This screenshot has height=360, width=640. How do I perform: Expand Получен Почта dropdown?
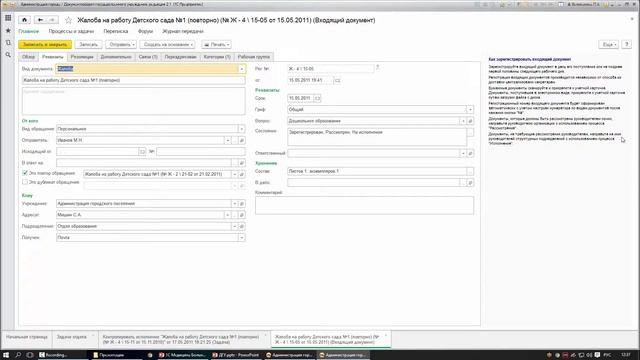pos(242,238)
